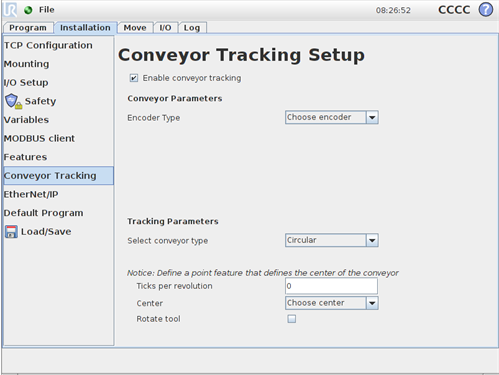Open the I/O tab

[x=165, y=28]
